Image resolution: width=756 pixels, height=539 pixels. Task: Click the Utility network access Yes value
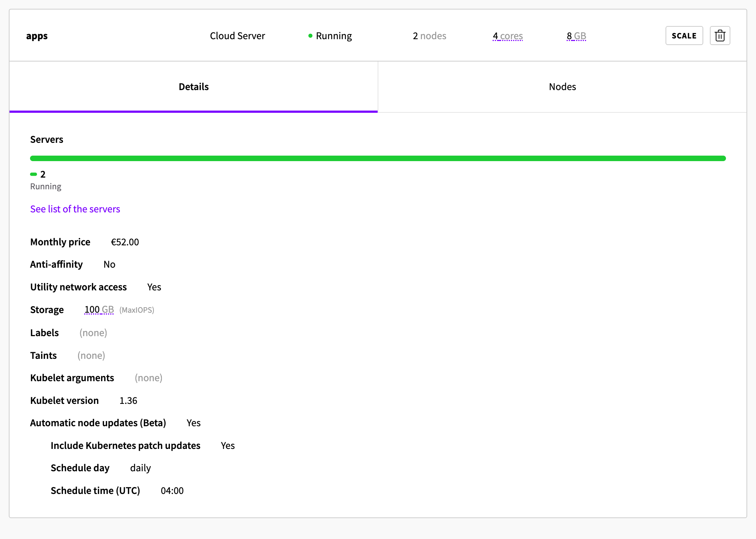pos(154,287)
